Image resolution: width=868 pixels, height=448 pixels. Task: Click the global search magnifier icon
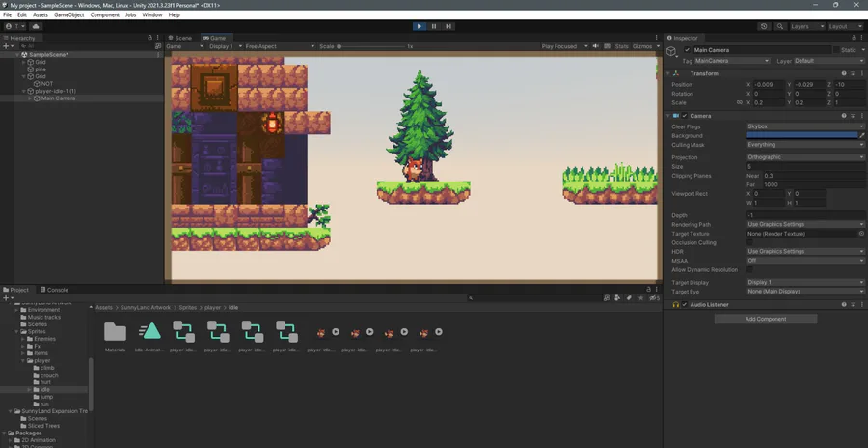pos(780,26)
